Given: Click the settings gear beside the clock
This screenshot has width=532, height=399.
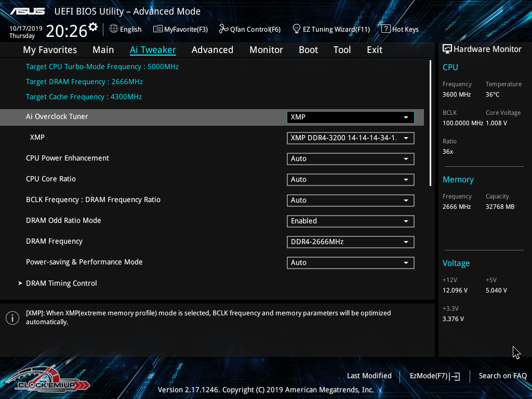Looking at the screenshot, I should click(93, 26).
